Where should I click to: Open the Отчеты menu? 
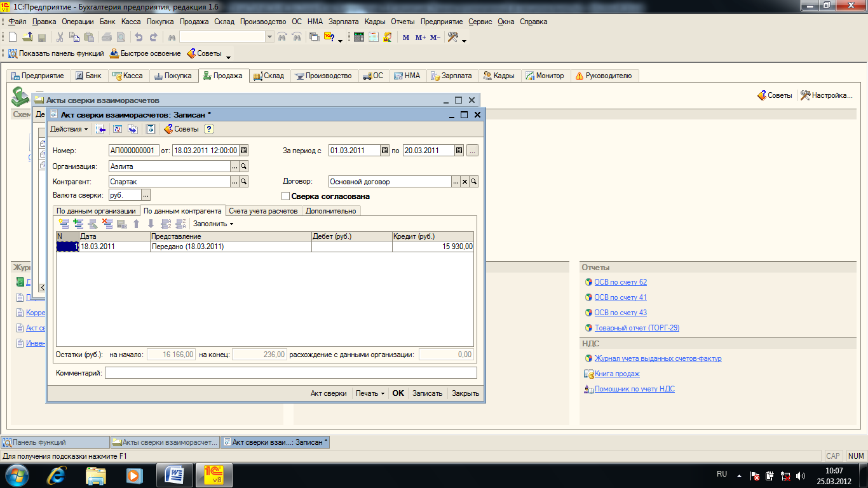(x=402, y=22)
